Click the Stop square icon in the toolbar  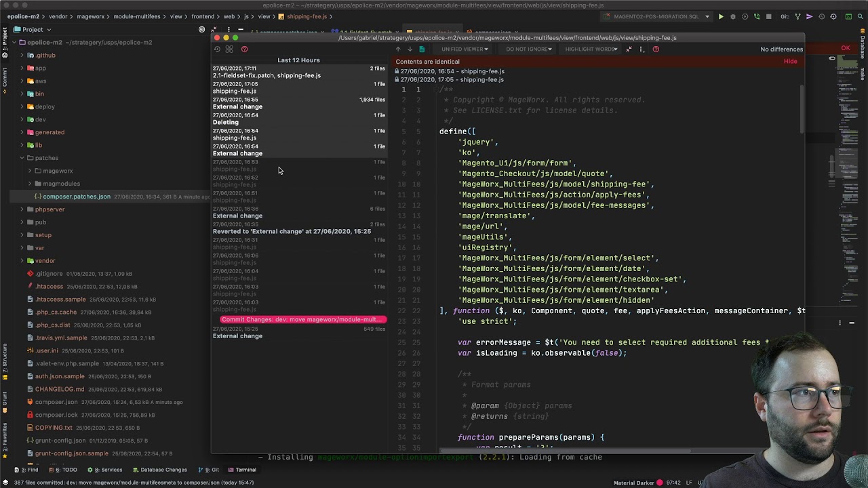click(x=768, y=16)
